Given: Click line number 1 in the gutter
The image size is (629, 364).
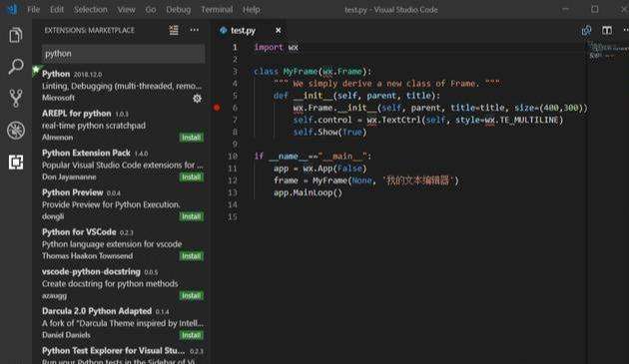Looking at the screenshot, I should tap(235, 47).
